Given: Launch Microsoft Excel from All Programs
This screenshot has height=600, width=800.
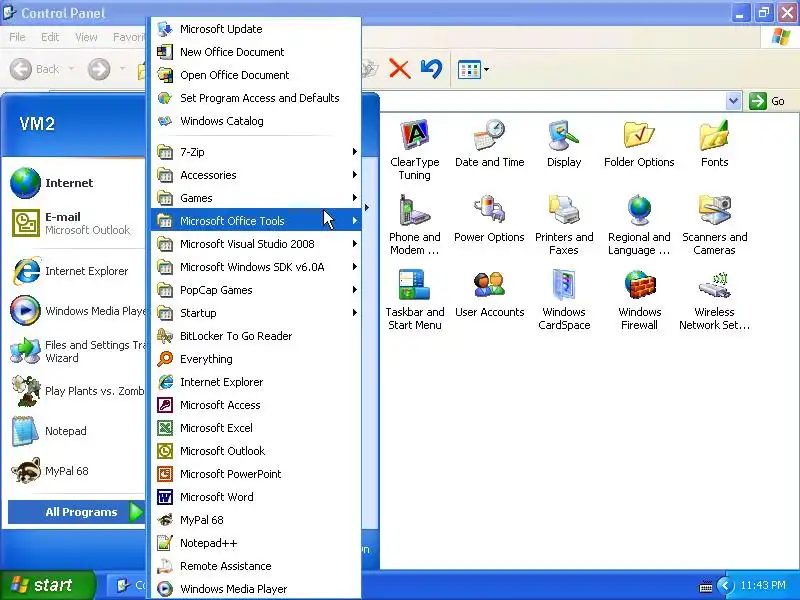Looking at the screenshot, I should [x=256, y=428].
